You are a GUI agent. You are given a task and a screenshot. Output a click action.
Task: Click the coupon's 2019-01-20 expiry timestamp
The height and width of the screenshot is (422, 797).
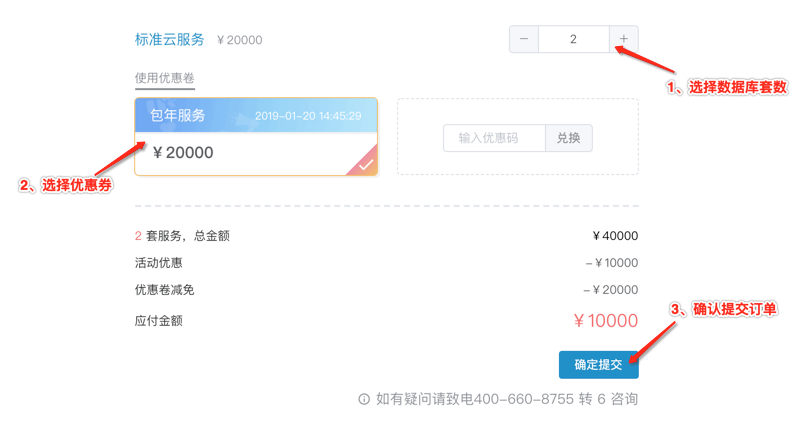click(308, 116)
